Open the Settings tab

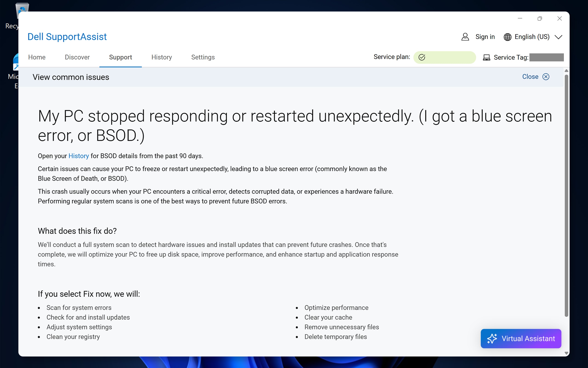pyautogui.click(x=203, y=57)
